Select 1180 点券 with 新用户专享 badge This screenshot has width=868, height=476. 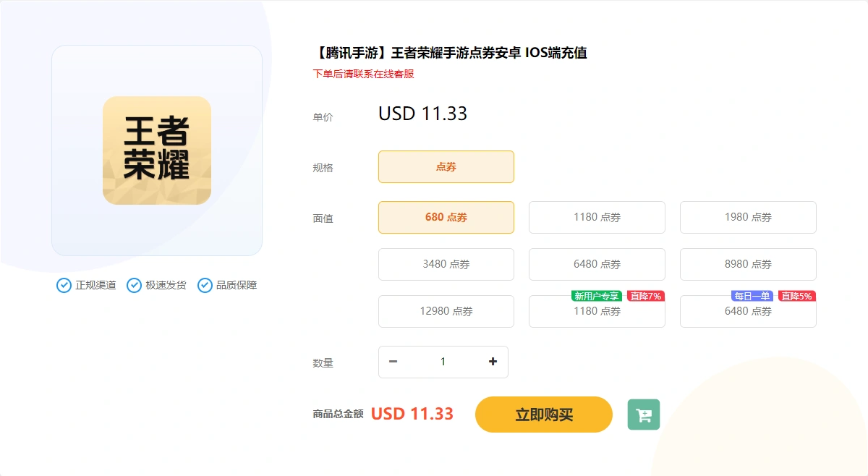point(597,311)
